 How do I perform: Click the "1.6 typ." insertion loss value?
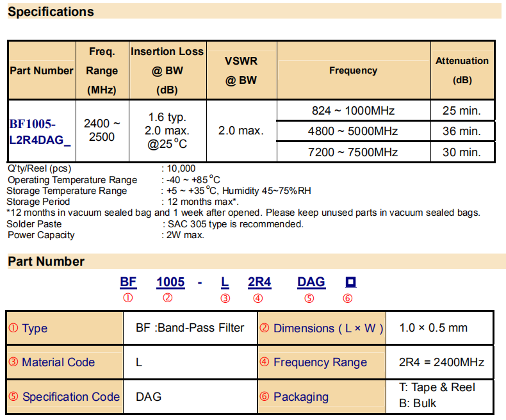tap(167, 117)
